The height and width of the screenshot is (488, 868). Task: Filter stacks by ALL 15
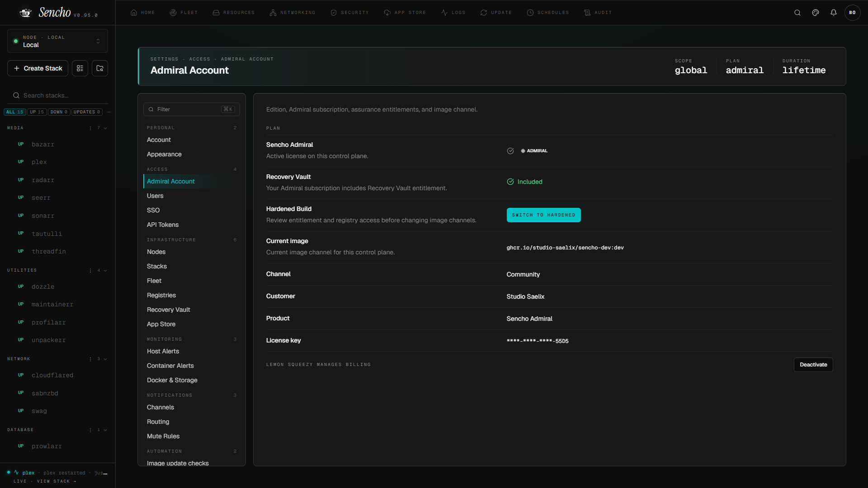15,112
